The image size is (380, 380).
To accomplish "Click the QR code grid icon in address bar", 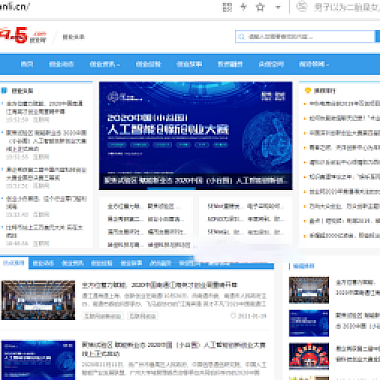I will [x=227, y=7].
